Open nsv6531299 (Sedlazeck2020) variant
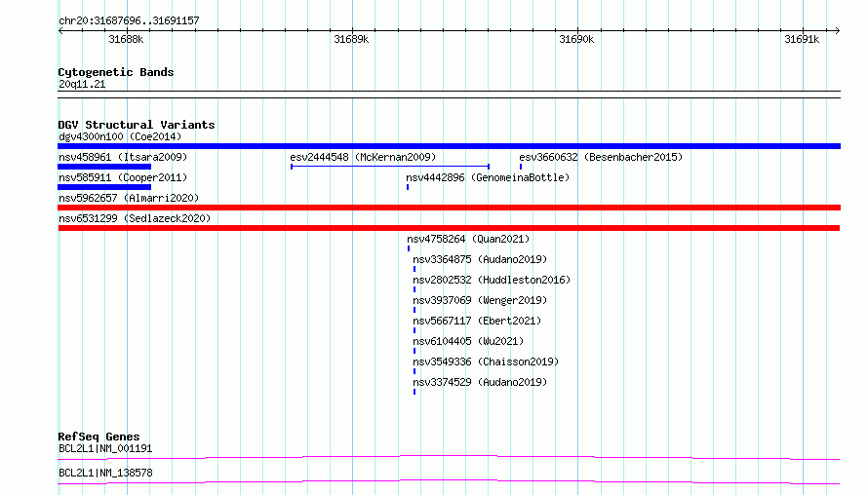Image resolution: width=868 pixels, height=495 pixels. point(135,218)
